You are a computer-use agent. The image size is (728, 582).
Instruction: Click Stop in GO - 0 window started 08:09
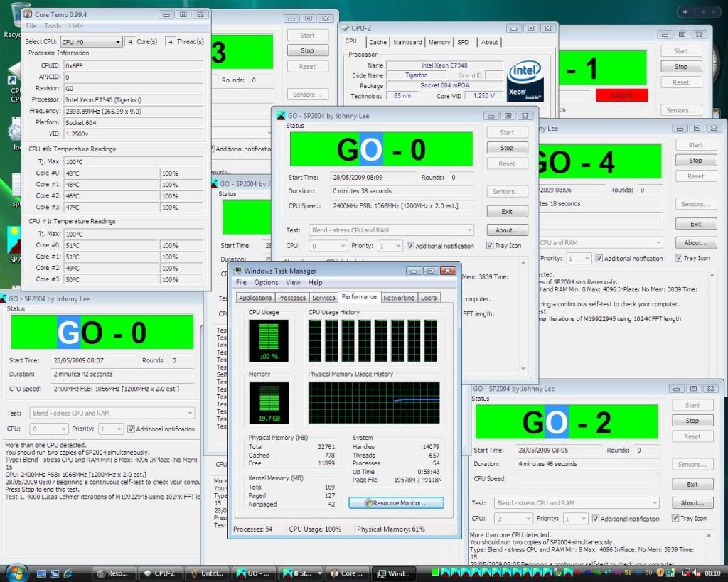click(x=507, y=148)
